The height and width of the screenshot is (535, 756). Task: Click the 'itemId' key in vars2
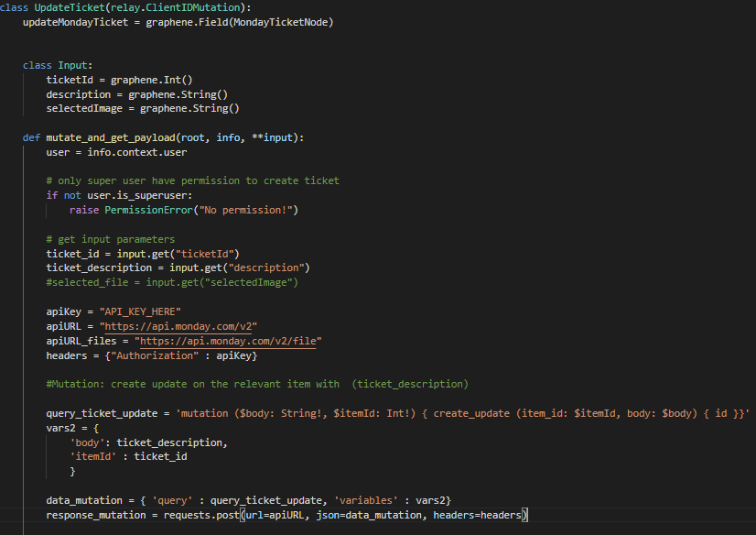92,456
